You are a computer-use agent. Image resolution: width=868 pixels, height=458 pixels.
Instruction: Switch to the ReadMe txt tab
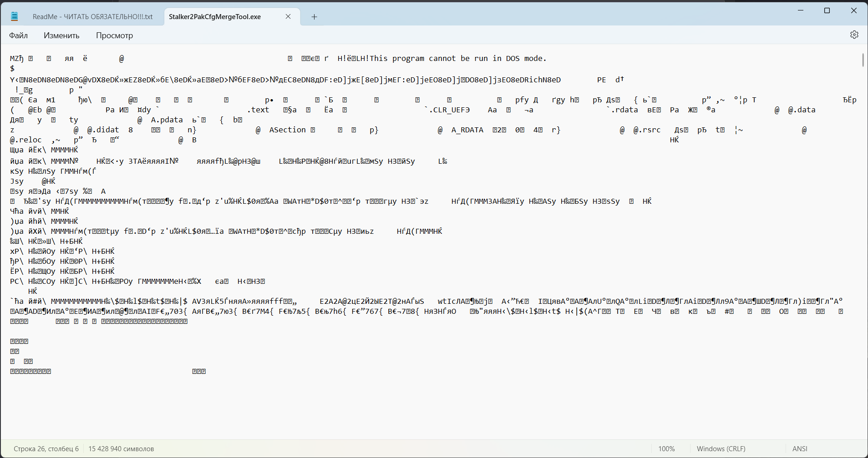tap(92, 17)
